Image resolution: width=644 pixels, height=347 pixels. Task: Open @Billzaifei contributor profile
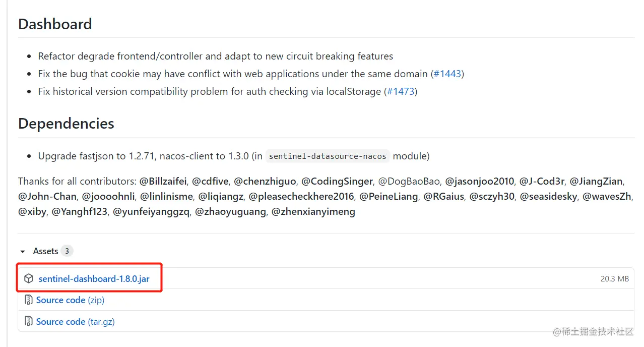coord(163,181)
